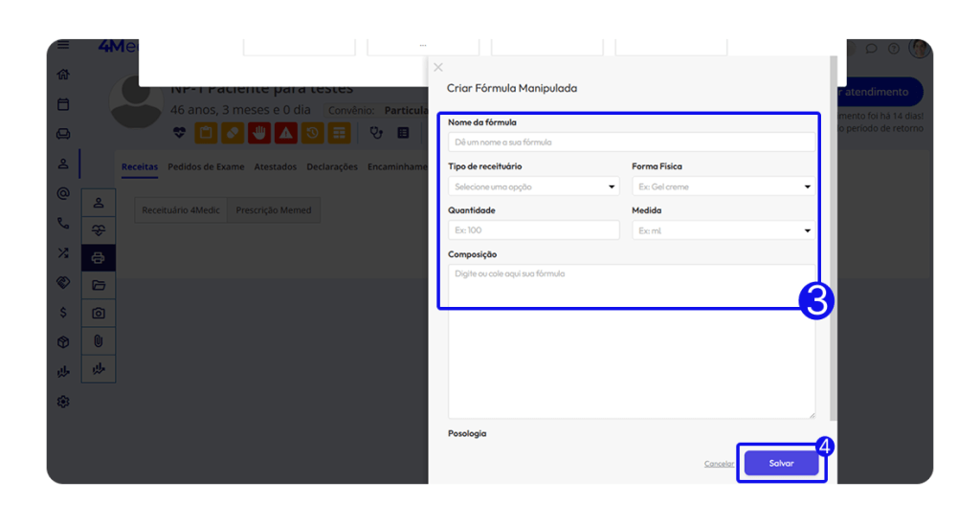The height and width of the screenshot is (524, 980).
Task: Expand the Medida dropdown
Action: (723, 230)
